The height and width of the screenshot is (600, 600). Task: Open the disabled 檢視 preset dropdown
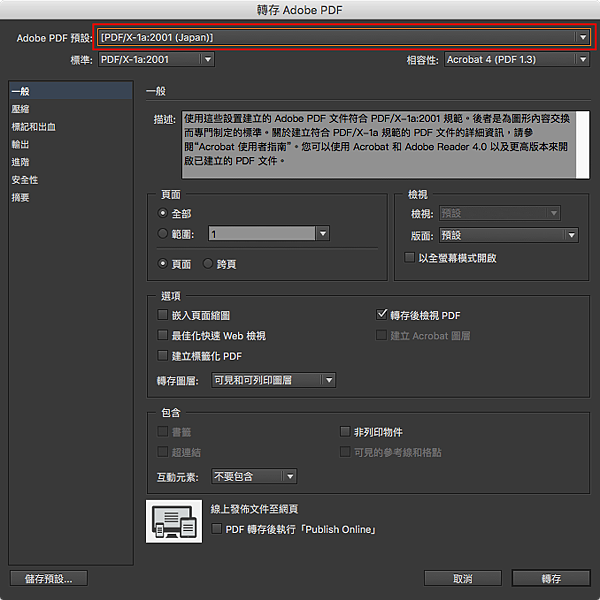click(x=500, y=213)
